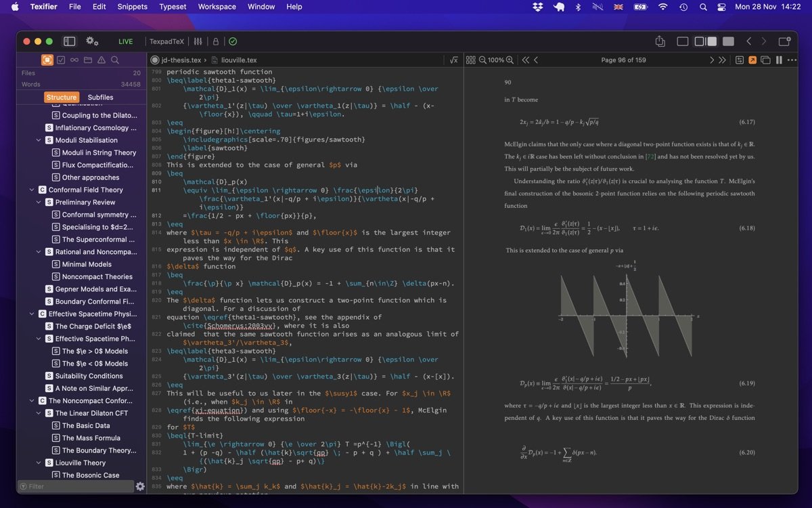812x508 pixels.
Task: Collapse the Conformal Field Theory section
Action: click(32, 190)
